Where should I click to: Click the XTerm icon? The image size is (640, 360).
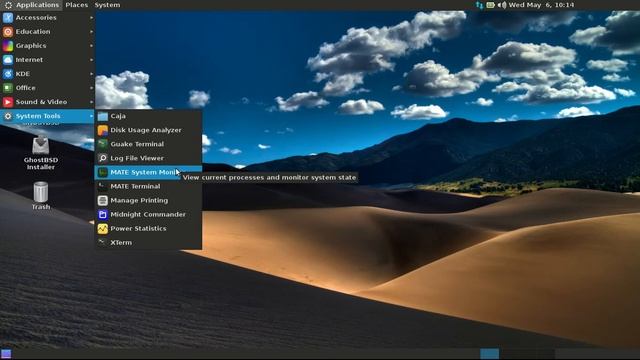(103, 242)
